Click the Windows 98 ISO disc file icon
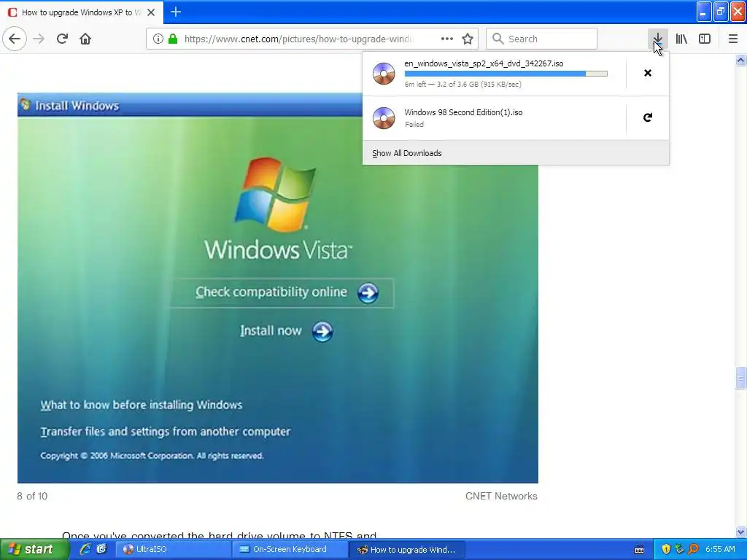Image resolution: width=747 pixels, height=560 pixels. coord(384,117)
